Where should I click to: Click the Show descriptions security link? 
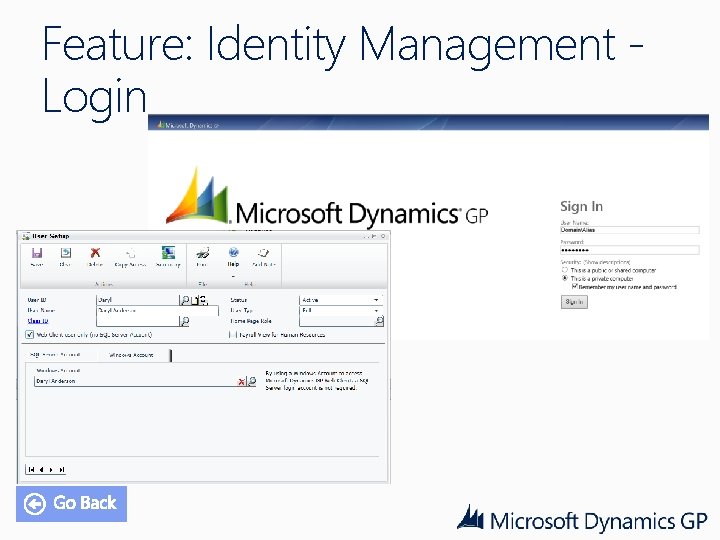[x=607, y=262]
